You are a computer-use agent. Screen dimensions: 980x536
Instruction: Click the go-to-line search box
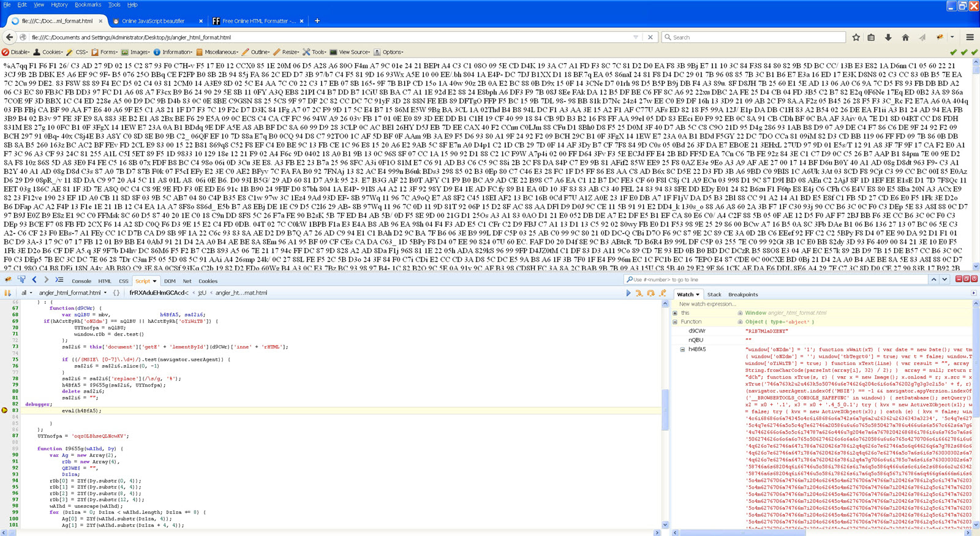(776, 279)
